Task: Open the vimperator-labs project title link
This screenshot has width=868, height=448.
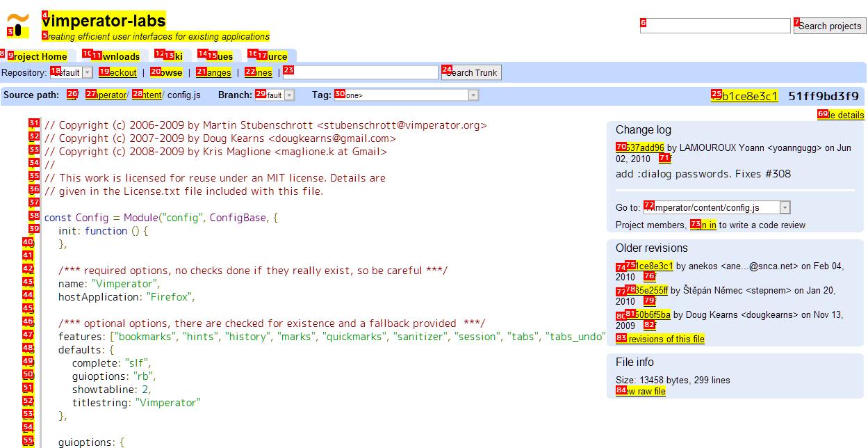Action: 104,21
